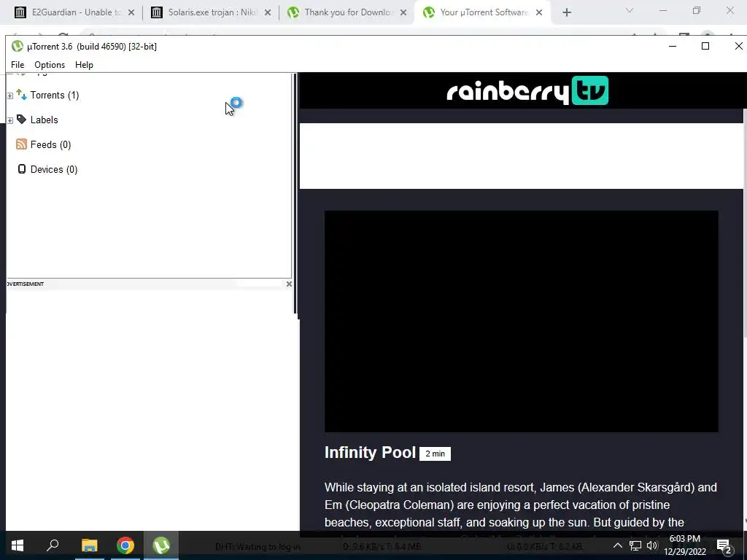Click the E2Guardian tab's archive favicon
This screenshot has width=747, height=560.
click(20, 12)
